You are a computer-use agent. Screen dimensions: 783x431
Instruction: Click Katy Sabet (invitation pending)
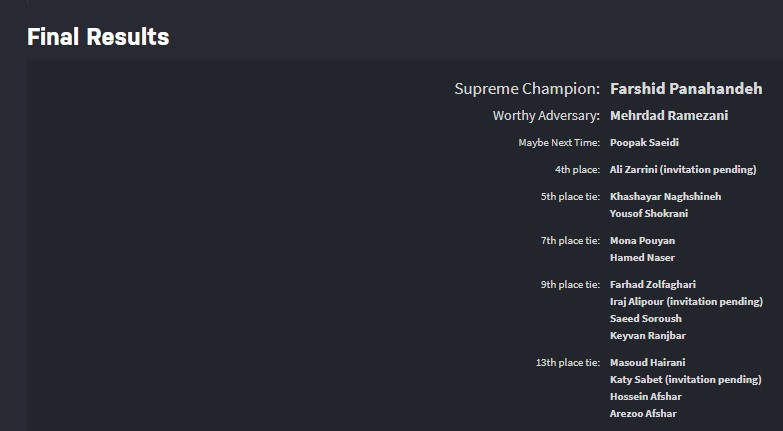click(x=685, y=380)
